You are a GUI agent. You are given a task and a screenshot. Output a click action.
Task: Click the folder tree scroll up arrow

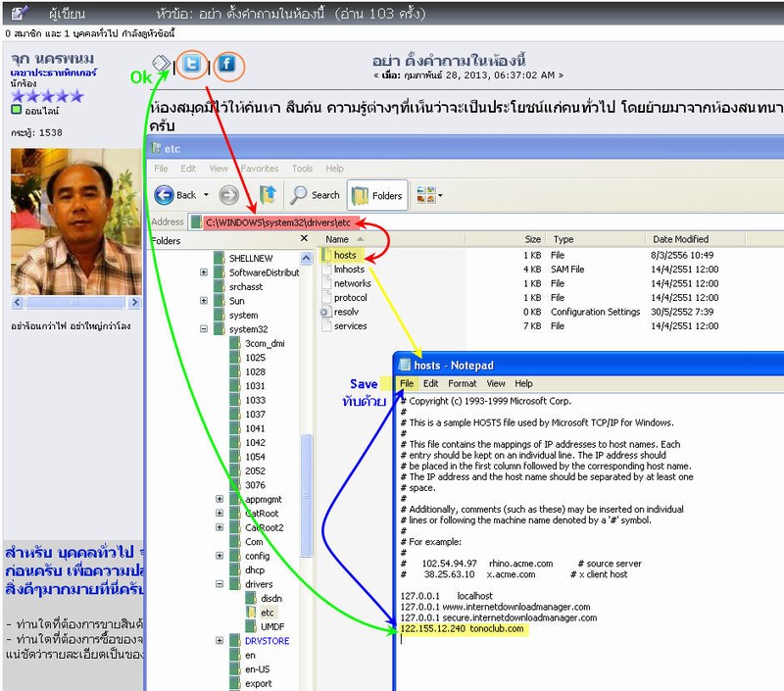307,258
